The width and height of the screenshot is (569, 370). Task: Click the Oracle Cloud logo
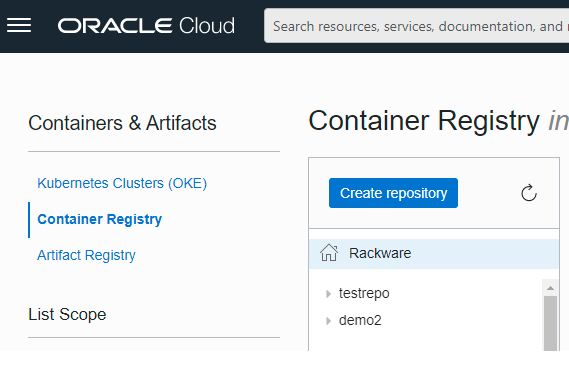point(146,26)
